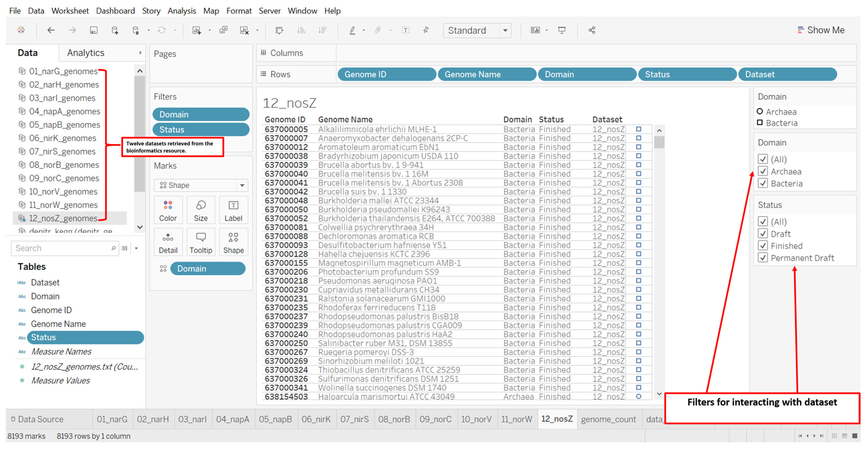
Task: Click the undo back arrow icon
Action: point(51,30)
